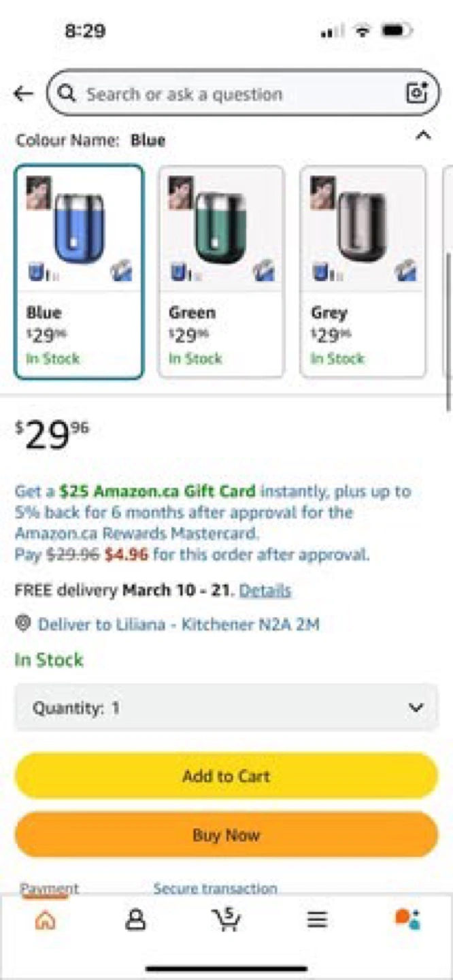Open the Quantity dropdown
Image resolution: width=453 pixels, height=980 pixels.
[226, 708]
